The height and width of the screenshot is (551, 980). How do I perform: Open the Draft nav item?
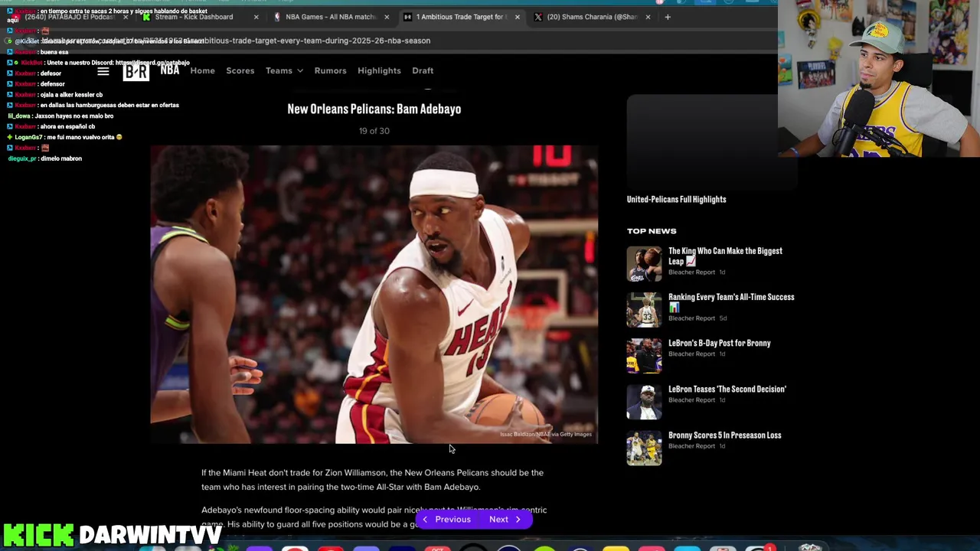pos(423,70)
